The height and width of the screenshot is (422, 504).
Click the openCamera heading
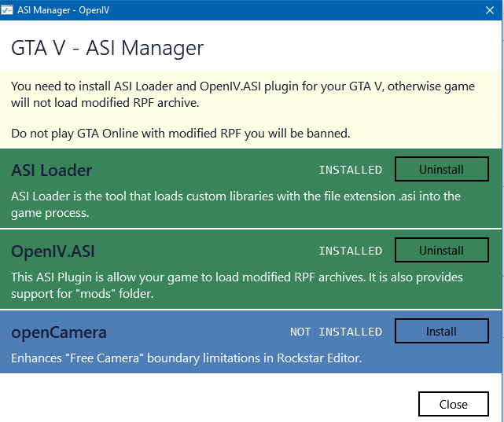pyautogui.click(x=59, y=332)
